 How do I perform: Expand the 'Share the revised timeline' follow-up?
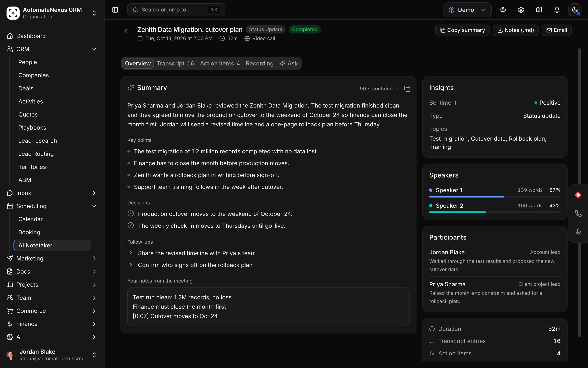pos(130,253)
